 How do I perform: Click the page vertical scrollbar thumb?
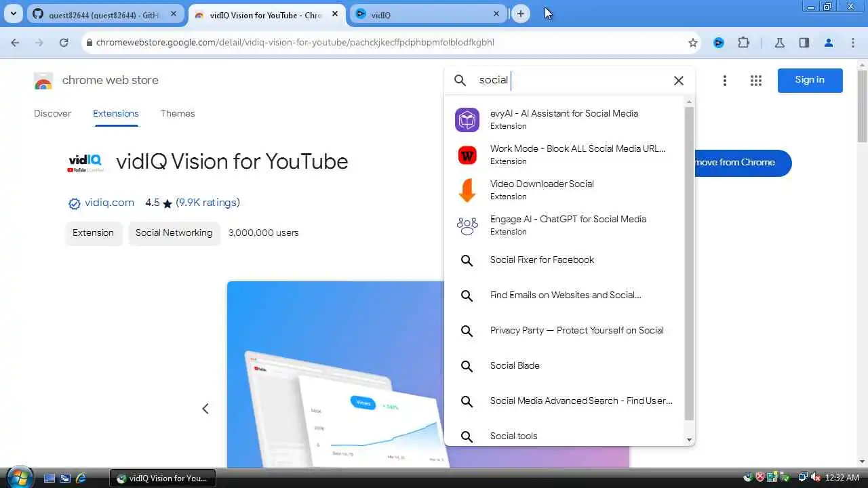tap(862, 105)
